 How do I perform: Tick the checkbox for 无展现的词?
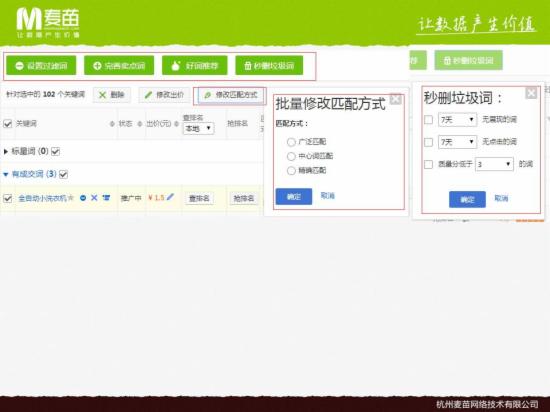[429, 120]
